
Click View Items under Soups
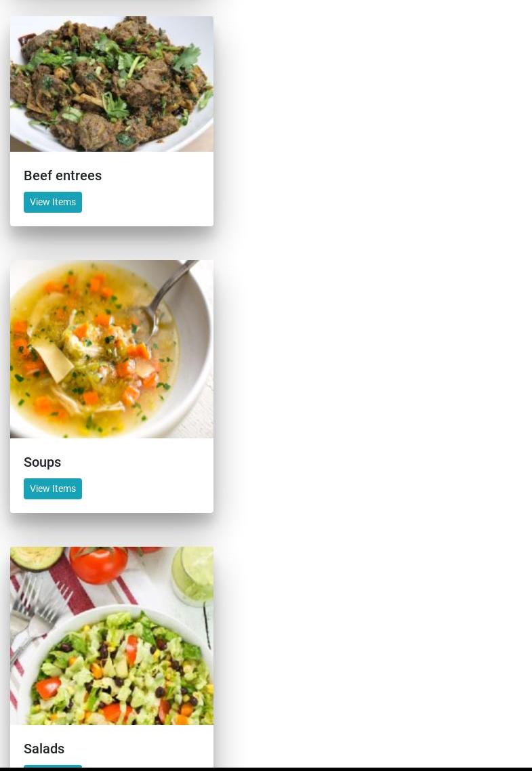(53, 488)
